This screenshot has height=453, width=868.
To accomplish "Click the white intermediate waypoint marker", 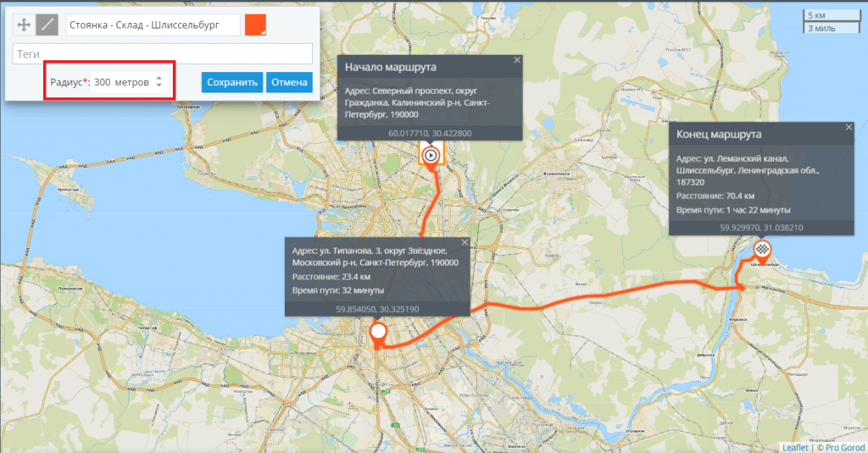I will [x=378, y=333].
